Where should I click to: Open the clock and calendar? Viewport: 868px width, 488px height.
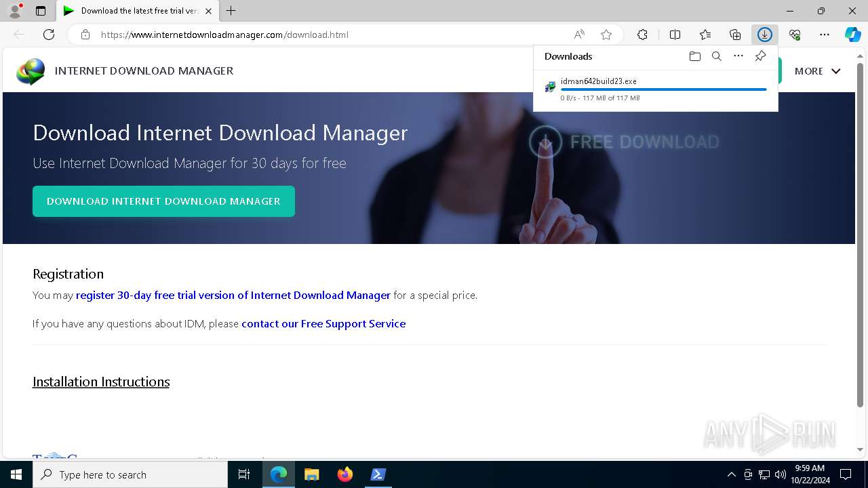(810, 474)
